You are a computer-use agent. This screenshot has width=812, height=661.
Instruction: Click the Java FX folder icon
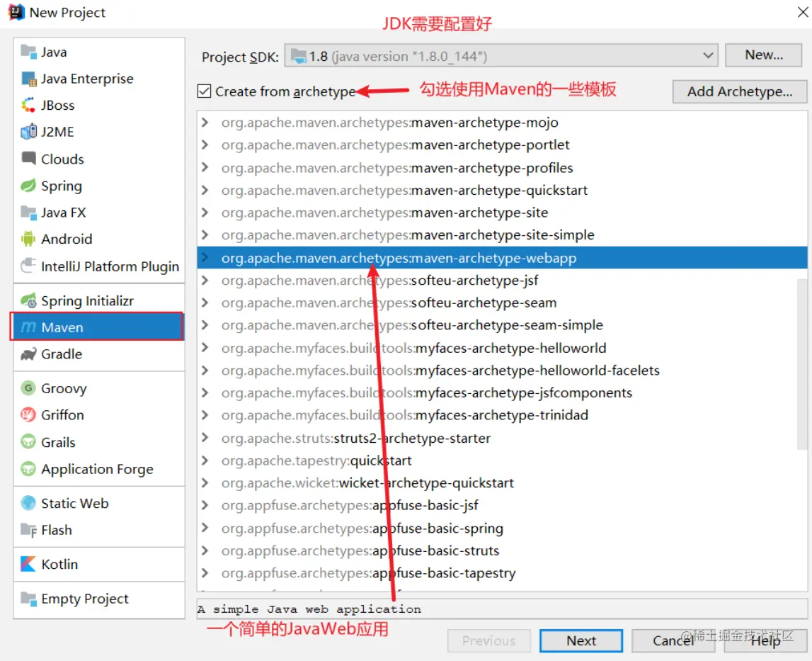coord(28,212)
